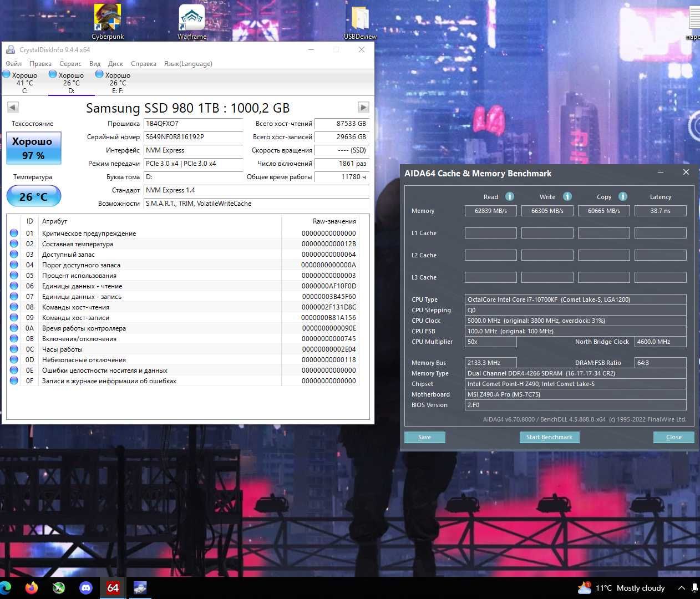This screenshot has height=599, width=700.
Task: Click the Memory Latency value 38.7 ns
Action: 661,211
